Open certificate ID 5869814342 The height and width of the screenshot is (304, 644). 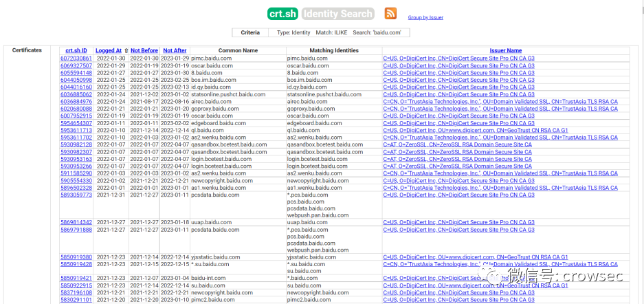coord(76,222)
